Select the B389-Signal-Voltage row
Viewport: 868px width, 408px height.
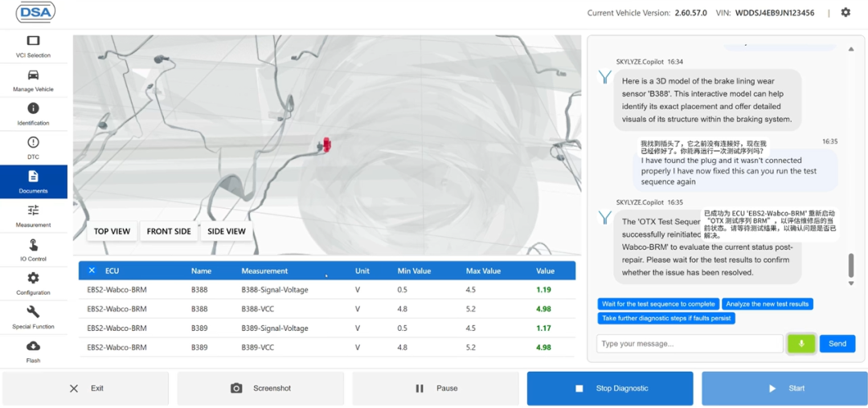(x=327, y=328)
